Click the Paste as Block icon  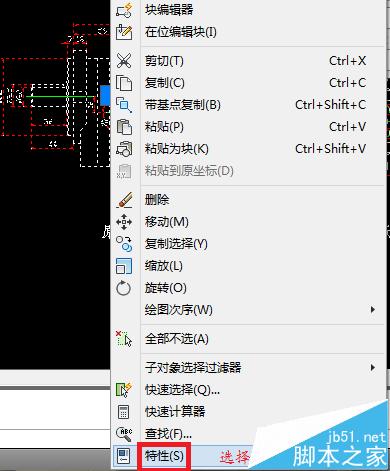124,149
